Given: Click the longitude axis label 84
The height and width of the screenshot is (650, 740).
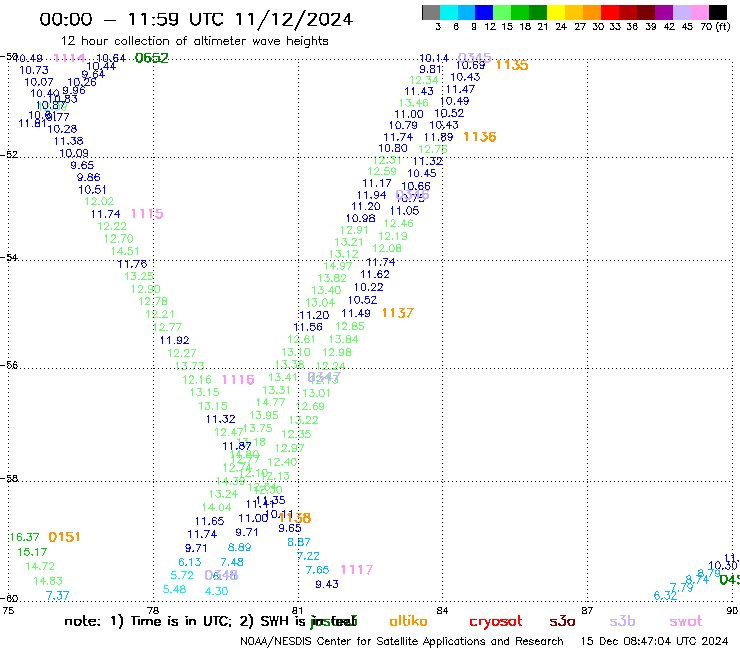Looking at the screenshot, I should coord(442,611).
